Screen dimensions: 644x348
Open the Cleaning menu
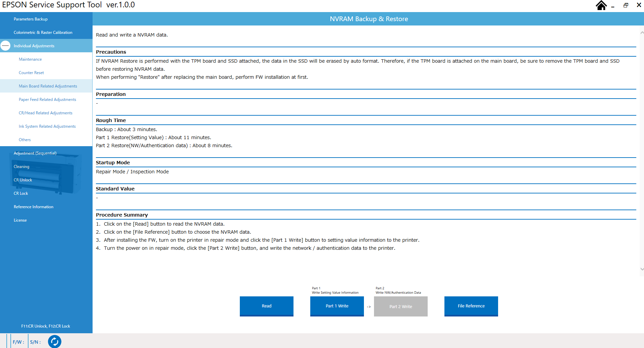click(x=46, y=167)
